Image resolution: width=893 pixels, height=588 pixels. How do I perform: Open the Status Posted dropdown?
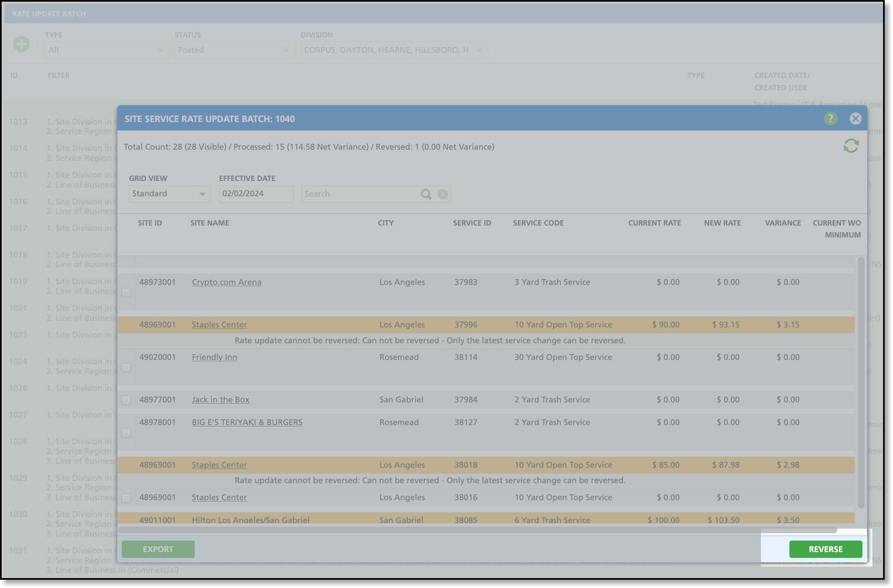pos(234,50)
